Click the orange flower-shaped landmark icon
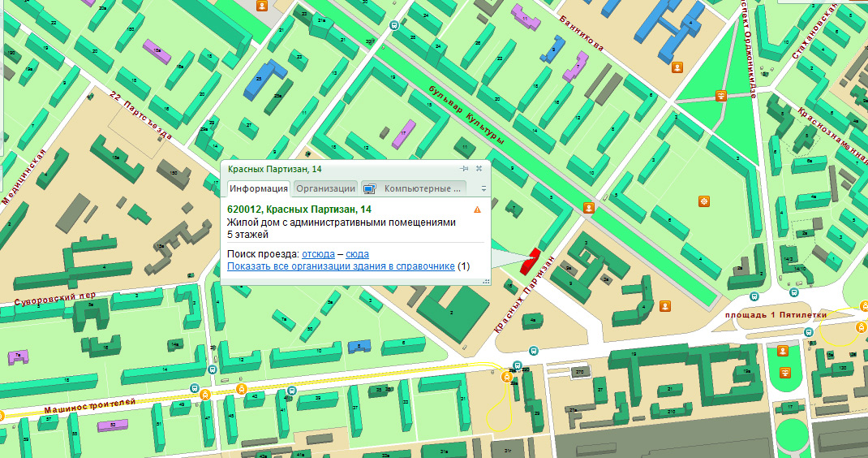The height and width of the screenshot is (458, 868). (x=703, y=200)
